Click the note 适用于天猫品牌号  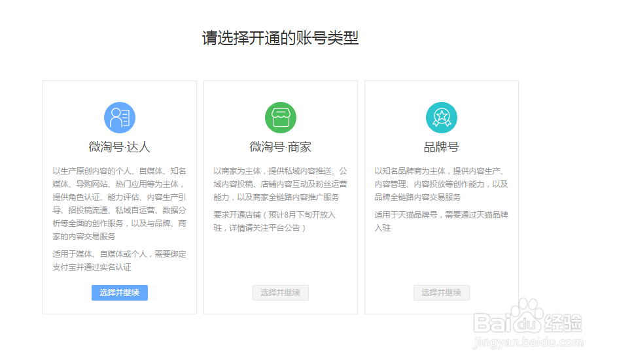coord(442,222)
